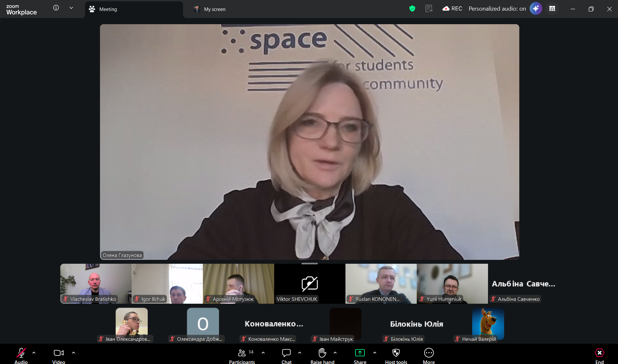
Task: Open the More options menu
Action: pyautogui.click(x=429, y=356)
